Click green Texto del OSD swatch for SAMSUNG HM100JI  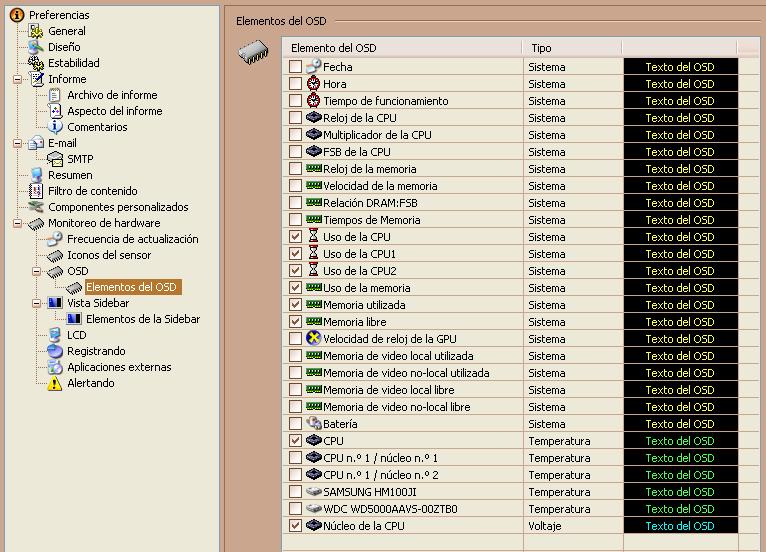(681, 491)
